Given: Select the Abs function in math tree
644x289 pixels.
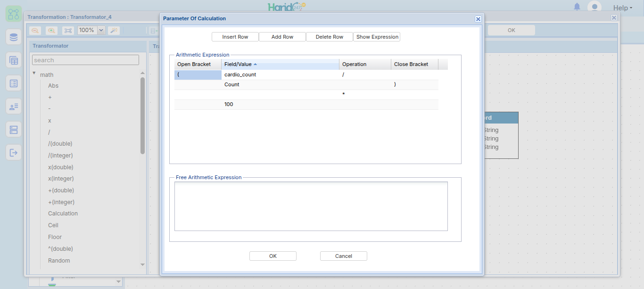Looking at the screenshot, I should (53, 86).
